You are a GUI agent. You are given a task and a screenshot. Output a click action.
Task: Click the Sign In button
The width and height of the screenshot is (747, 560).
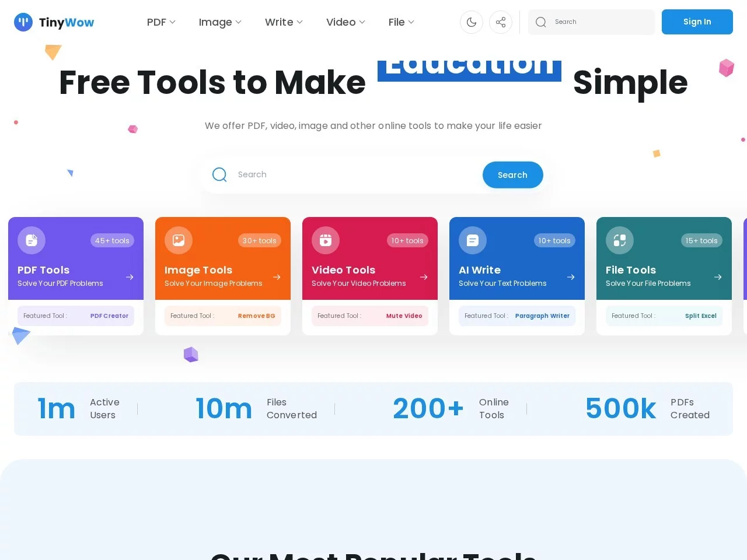(x=697, y=22)
